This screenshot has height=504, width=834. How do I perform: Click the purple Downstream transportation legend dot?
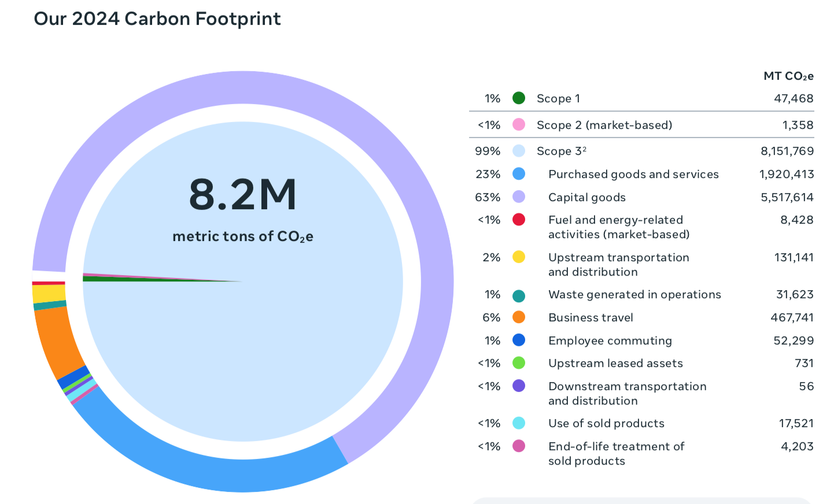tap(519, 386)
